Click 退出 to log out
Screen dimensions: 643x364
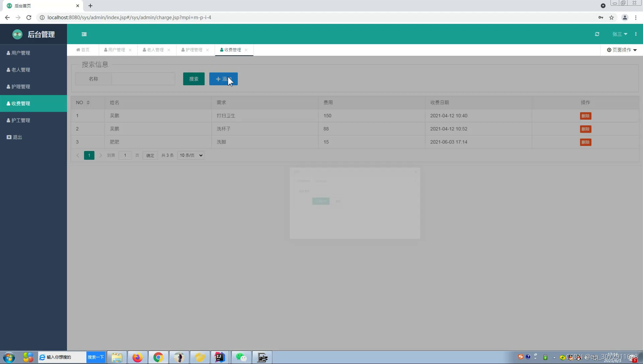point(33,137)
